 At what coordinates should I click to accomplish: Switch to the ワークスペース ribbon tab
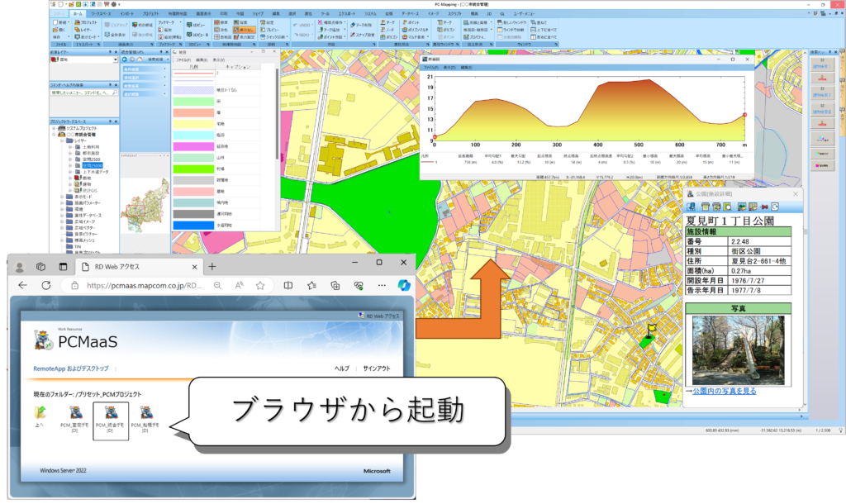pos(101,13)
